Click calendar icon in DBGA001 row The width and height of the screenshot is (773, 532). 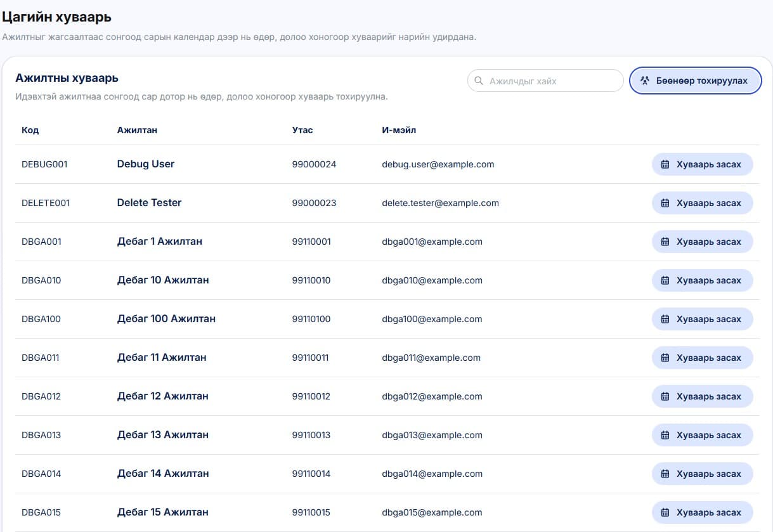[x=665, y=242]
